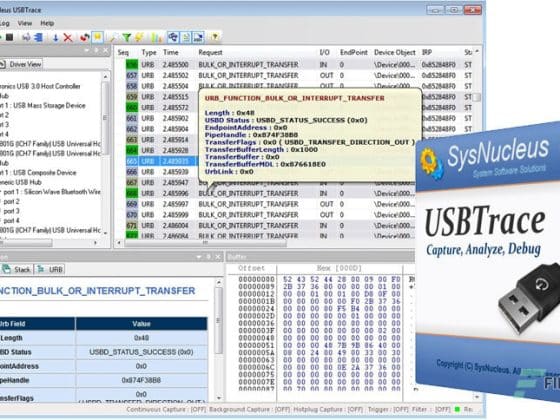
Task: Toggle the blue device-tree view toolbar icon
Action: (173, 37)
